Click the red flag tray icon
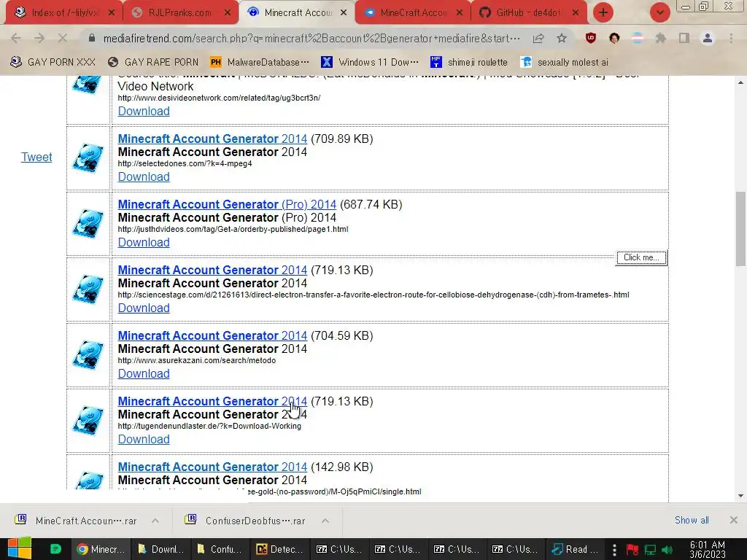The width and height of the screenshot is (747, 560). point(632,550)
